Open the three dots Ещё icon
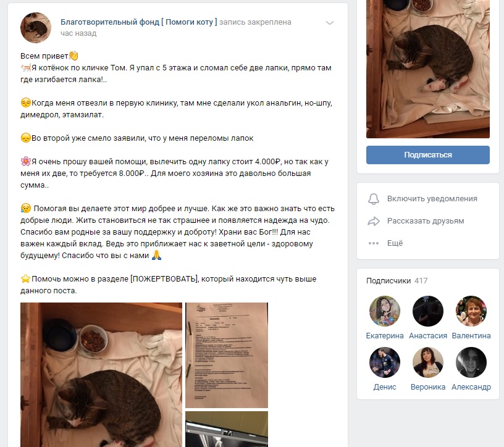504x447 pixels. point(374,243)
